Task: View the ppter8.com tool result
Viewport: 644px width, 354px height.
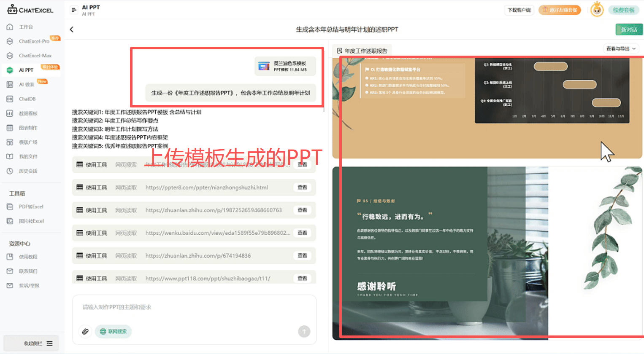Action: point(303,188)
